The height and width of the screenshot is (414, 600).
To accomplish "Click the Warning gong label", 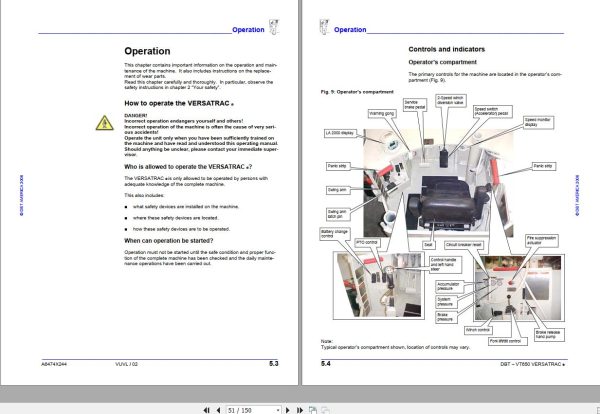I will (382, 114).
